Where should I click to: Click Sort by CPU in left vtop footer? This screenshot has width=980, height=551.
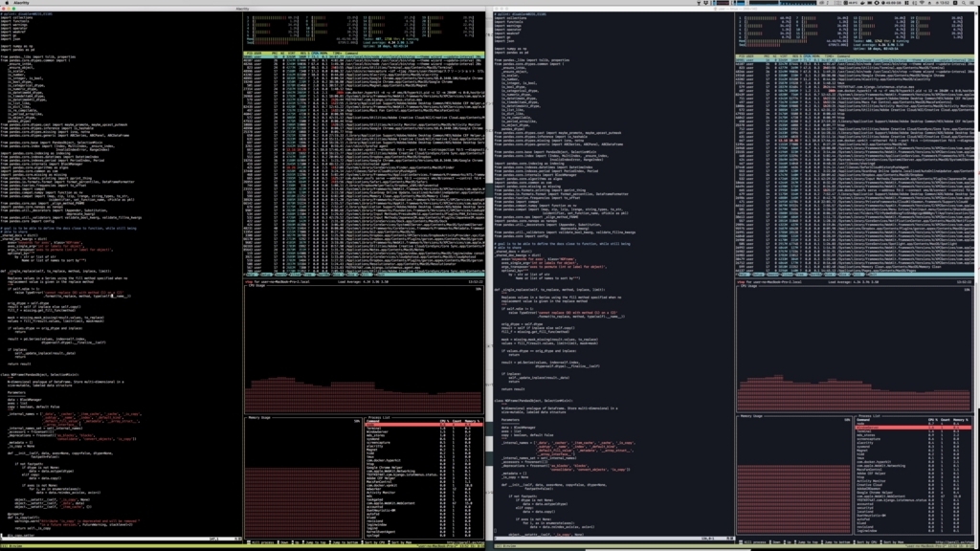pyautogui.click(x=374, y=542)
